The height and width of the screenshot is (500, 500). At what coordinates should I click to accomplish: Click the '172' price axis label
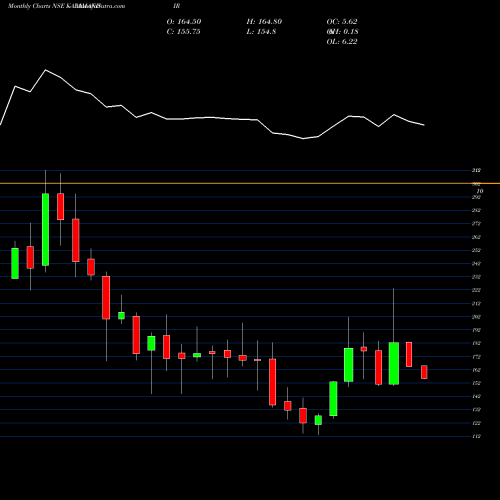click(x=476, y=357)
